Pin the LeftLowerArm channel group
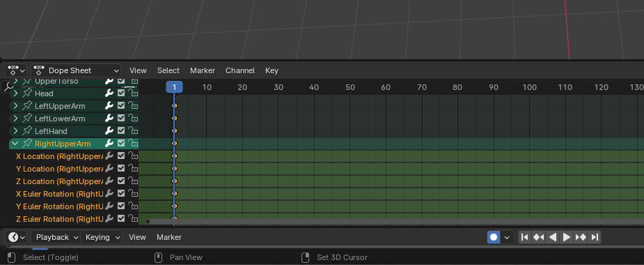 [27, 119]
